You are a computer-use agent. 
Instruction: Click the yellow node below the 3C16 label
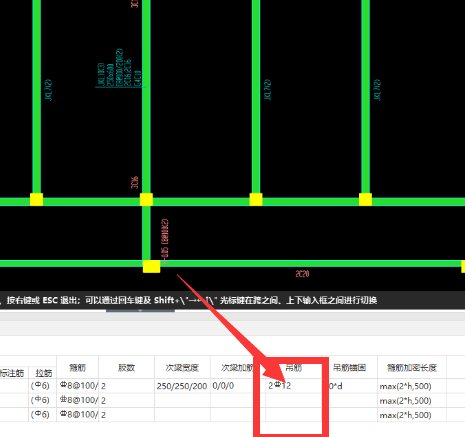[146, 200]
